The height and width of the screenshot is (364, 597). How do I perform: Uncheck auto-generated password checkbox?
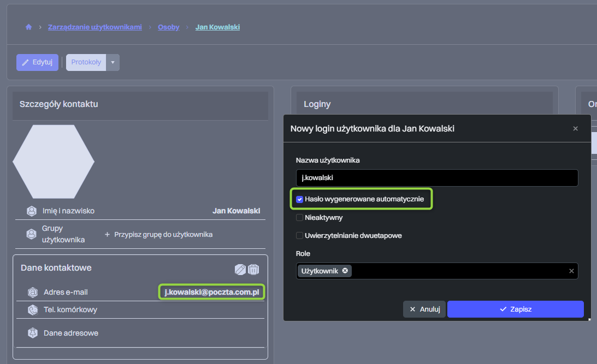pyautogui.click(x=299, y=199)
